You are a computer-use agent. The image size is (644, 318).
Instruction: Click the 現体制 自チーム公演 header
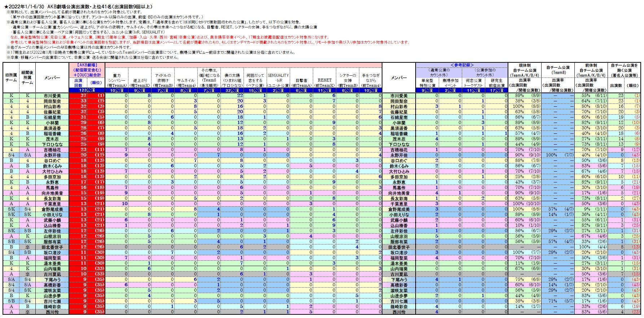click(x=525, y=70)
